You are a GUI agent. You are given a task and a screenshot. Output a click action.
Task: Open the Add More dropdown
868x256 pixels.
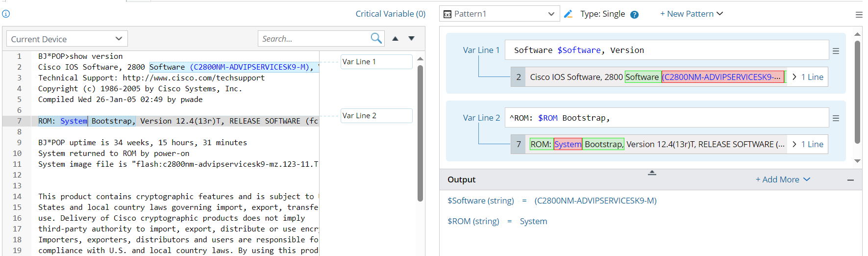click(783, 179)
